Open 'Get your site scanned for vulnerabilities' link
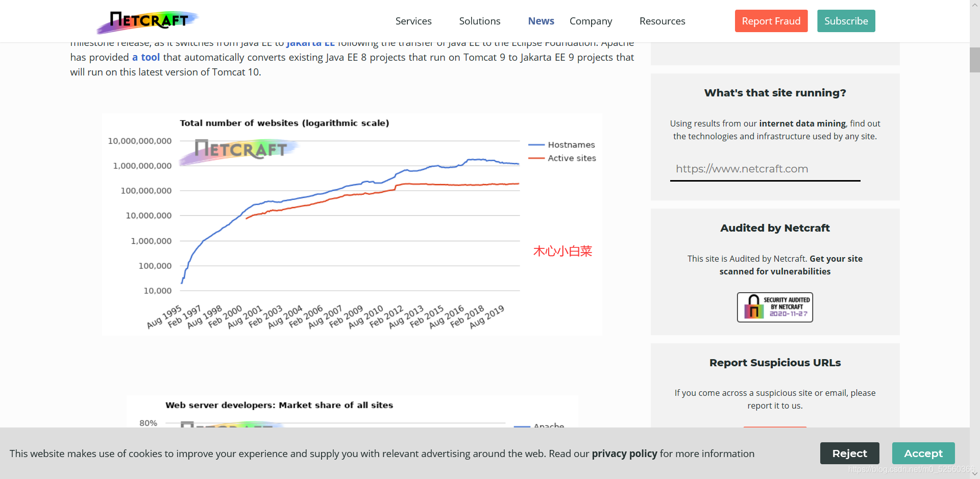Screen dimensions: 980x479 point(791,265)
